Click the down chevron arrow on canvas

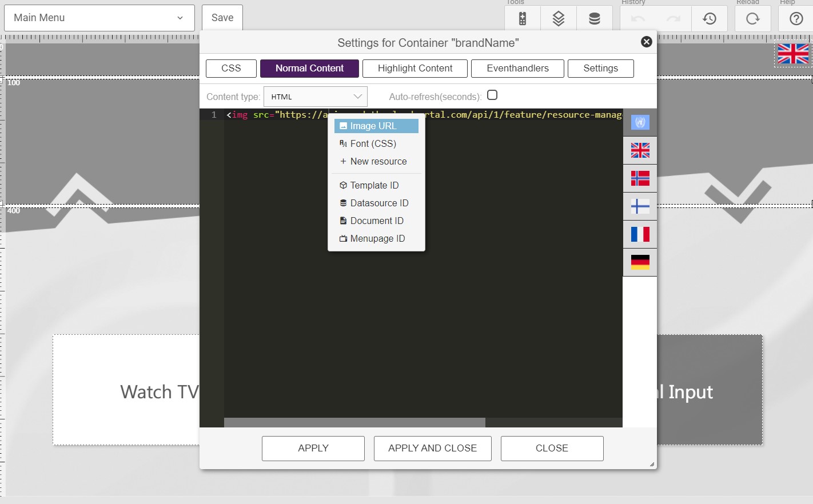coord(738,195)
